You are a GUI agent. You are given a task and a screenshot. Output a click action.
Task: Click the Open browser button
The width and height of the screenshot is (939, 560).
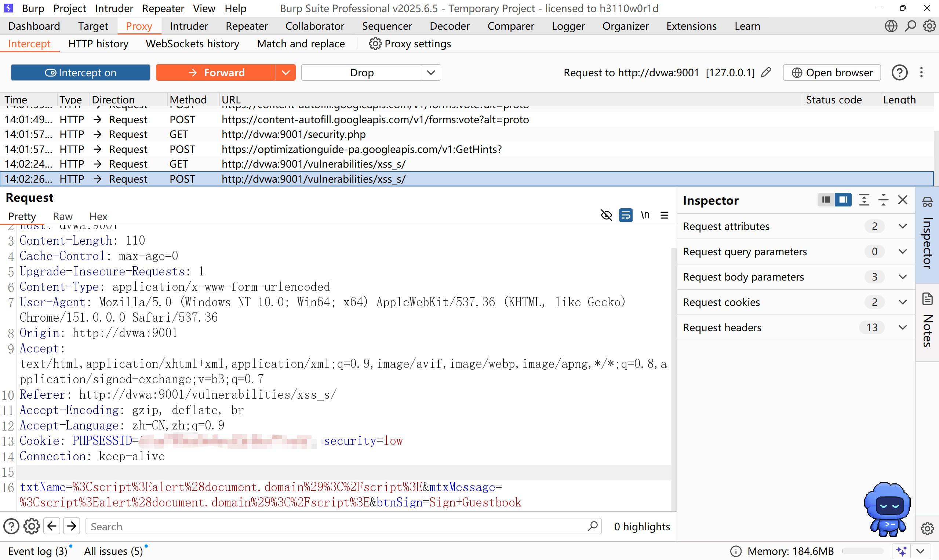tap(832, 73)
